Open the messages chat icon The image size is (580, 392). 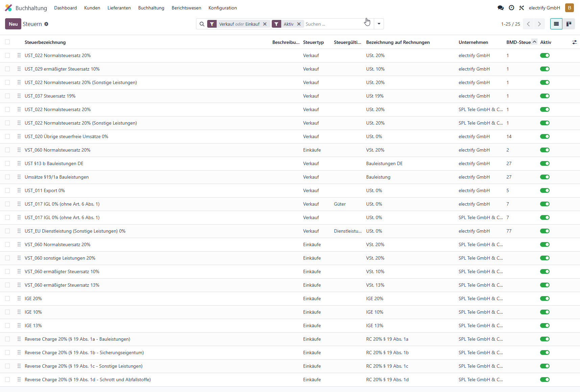(x=501, y=8)
